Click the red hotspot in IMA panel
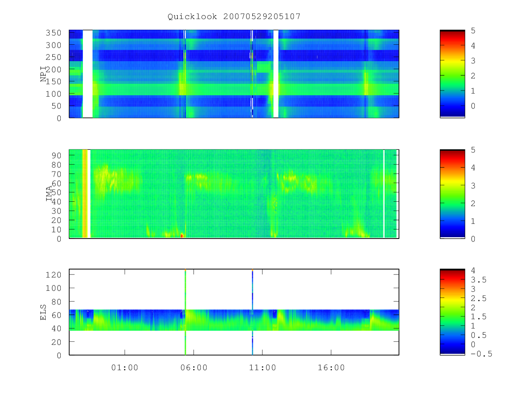Image resolution: width=532 pixels, height=399 pixels. click(182, 235)
